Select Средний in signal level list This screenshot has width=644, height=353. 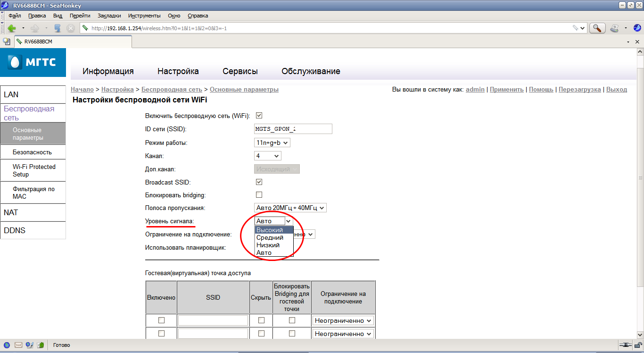pos(270,238)
